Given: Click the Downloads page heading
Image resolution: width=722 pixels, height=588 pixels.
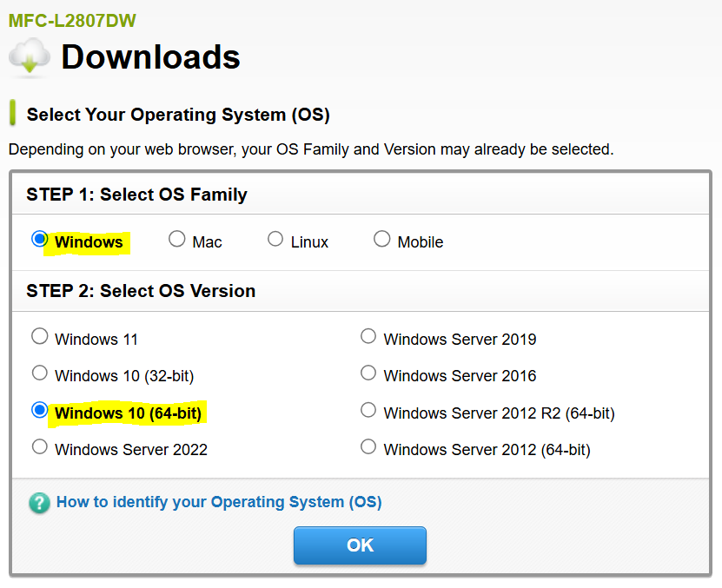Looking at the screenshot, I should (x=150, y=57).
